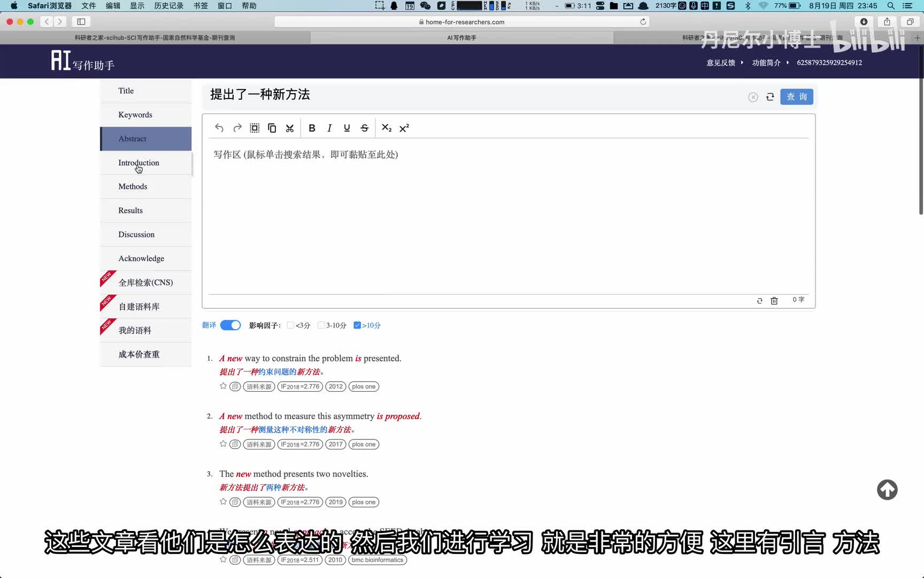Click the 查询 search button

796,97
